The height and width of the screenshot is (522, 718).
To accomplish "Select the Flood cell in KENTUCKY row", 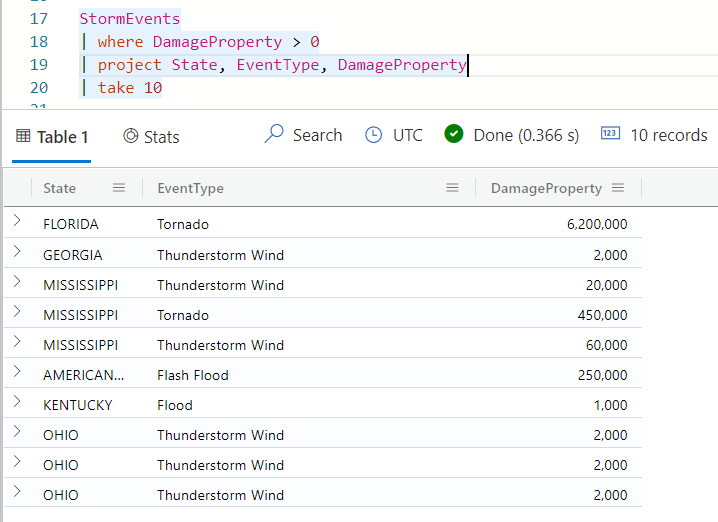I will point(175,405).
